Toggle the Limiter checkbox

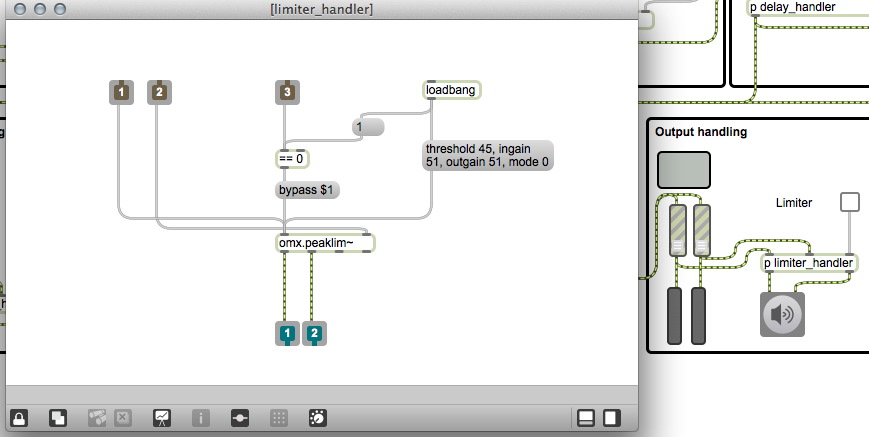(x=850, y=202)
